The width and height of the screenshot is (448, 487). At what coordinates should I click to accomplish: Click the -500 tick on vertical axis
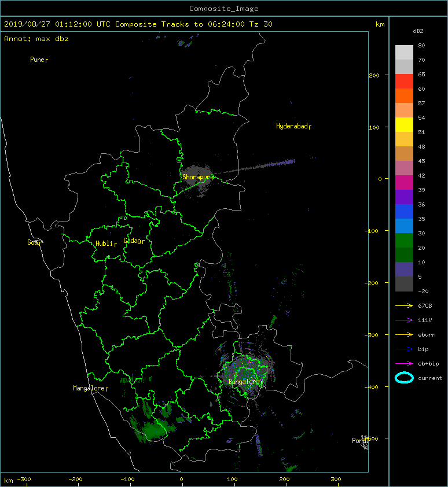pos(371,438)
